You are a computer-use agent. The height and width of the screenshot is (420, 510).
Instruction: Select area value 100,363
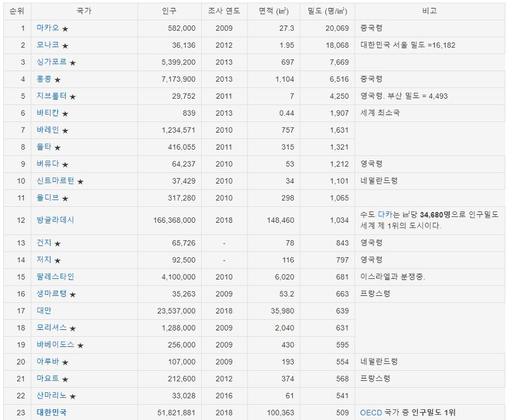[x=280, y=413]
